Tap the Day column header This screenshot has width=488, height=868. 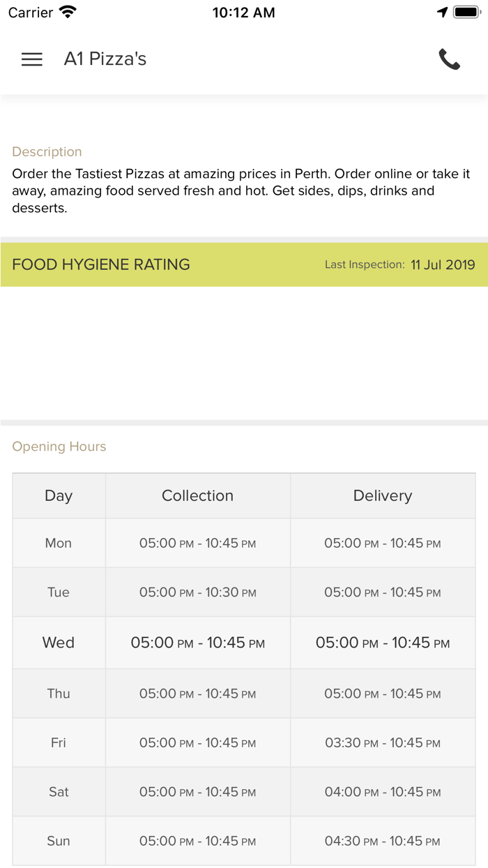pyautogui.click(x=59, y=495)
